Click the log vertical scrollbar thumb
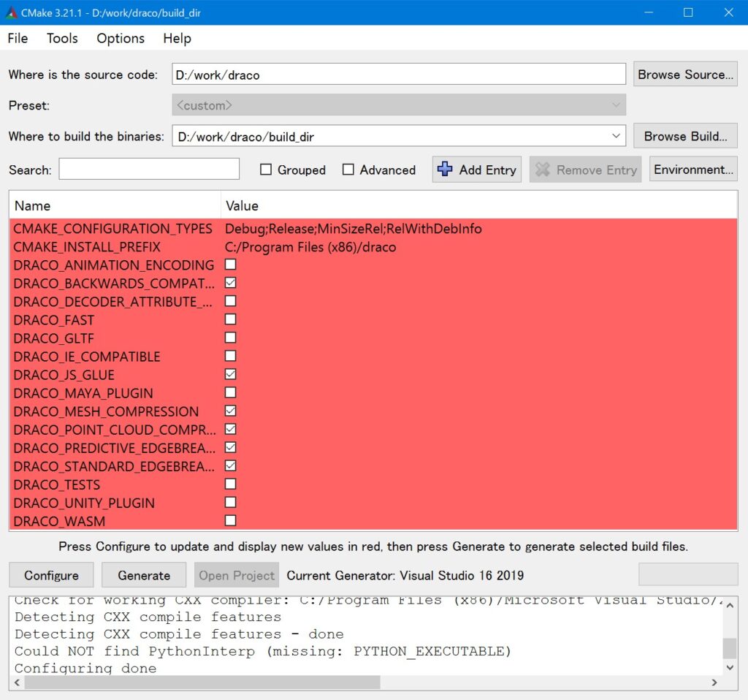The width and height of the screenshot is (748, 700). 730,648
